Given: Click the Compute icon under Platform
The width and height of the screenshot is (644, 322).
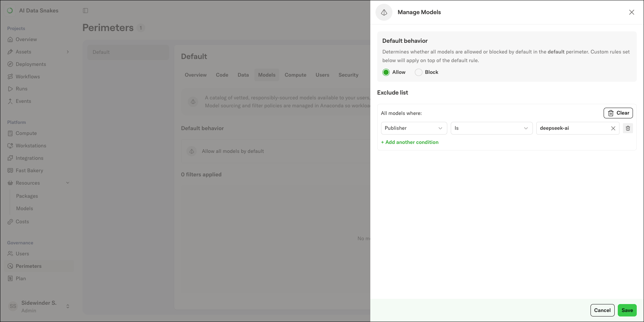Looking at the screenshot, I should [10, 133].
